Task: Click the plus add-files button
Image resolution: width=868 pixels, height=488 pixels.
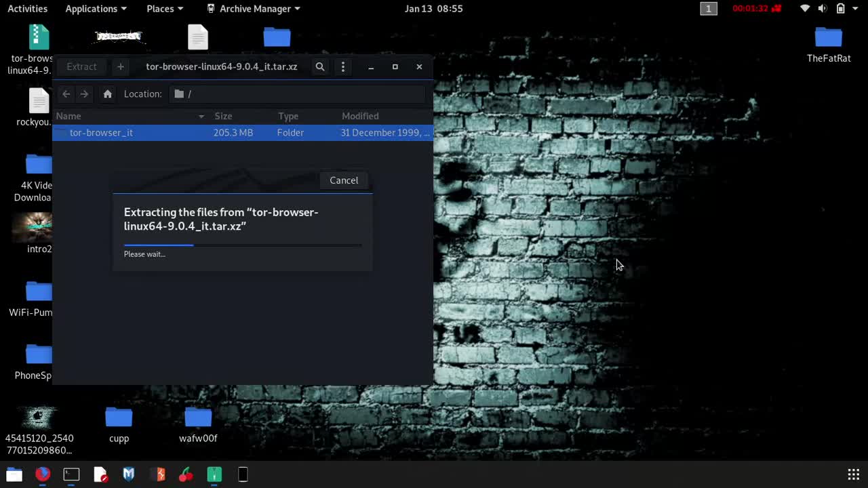Action: pyautogui.click(x=120, y=66)
